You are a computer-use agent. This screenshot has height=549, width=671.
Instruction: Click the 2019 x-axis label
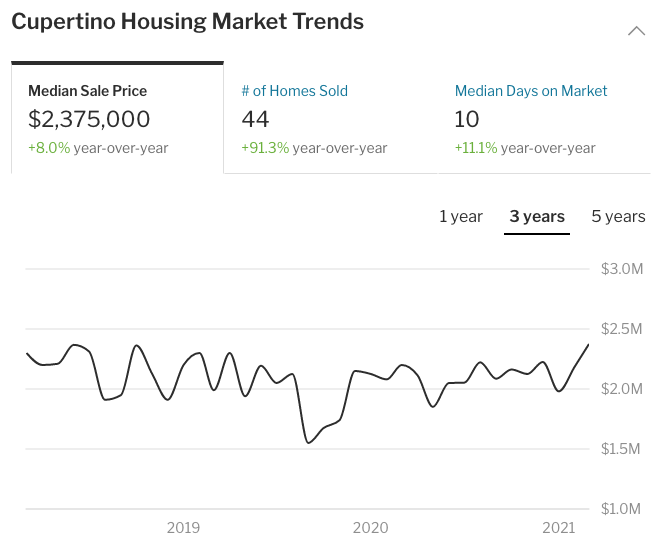pyautogui.click(x=183, y=527)
